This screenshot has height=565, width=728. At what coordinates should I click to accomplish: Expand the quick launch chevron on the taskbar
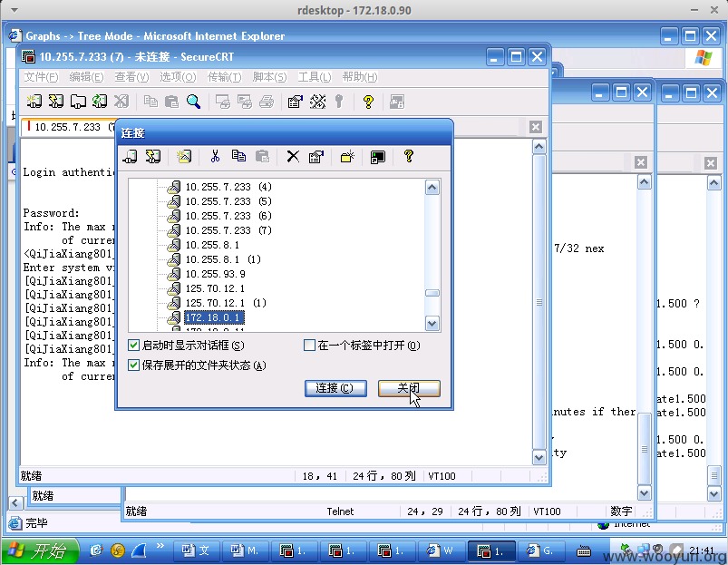[x=160, y=546]
